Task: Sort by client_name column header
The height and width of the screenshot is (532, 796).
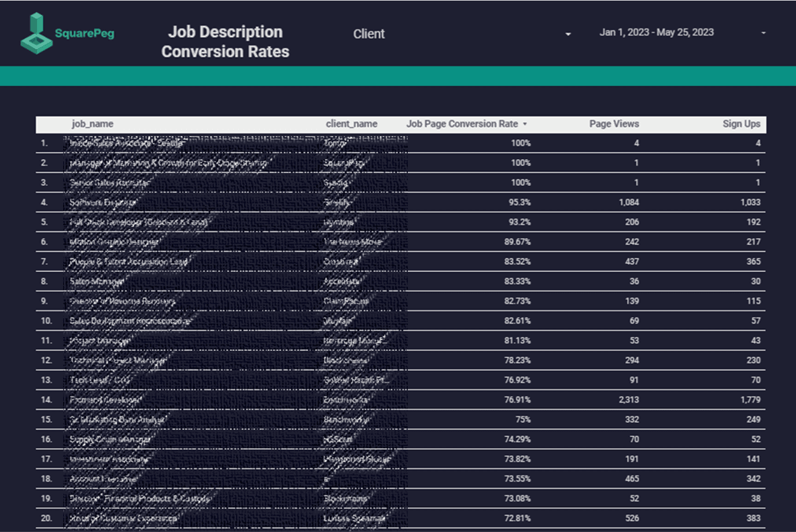Action: (352, 124)
